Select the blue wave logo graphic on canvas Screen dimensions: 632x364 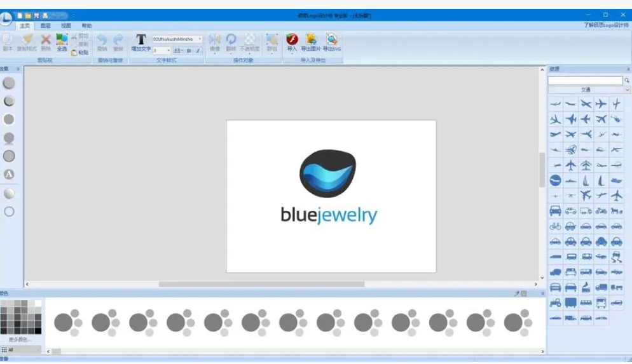(x=327, y=173)
